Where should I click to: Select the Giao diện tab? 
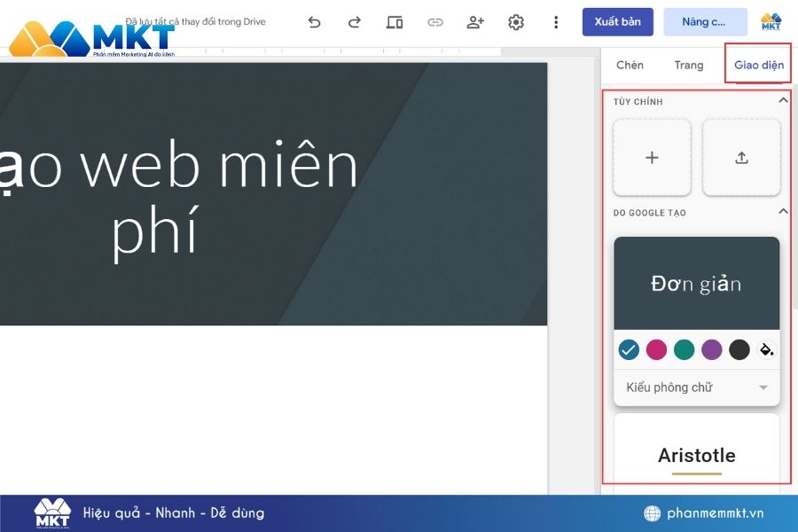point(758,65)
